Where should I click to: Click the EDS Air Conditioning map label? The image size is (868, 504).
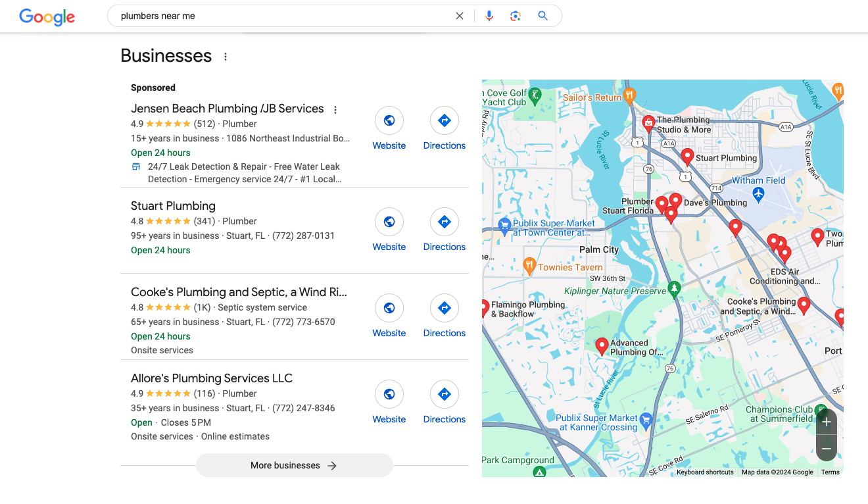coord(785,276)
